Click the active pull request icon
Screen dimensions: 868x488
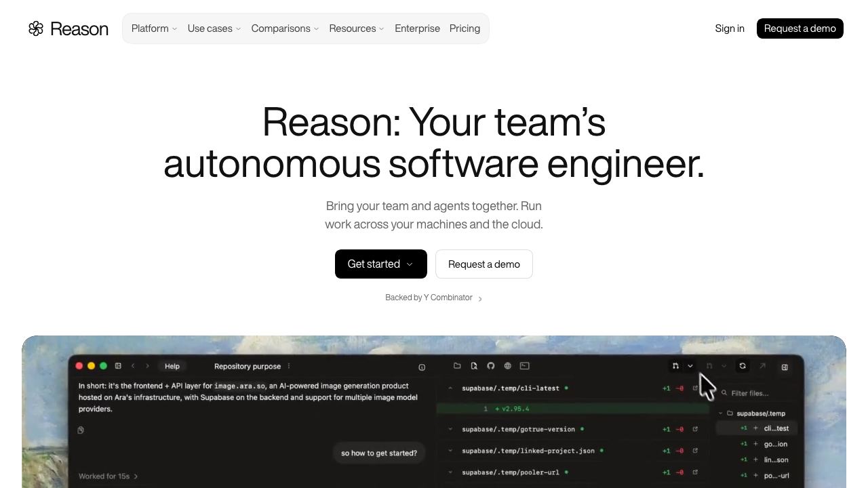675,366
